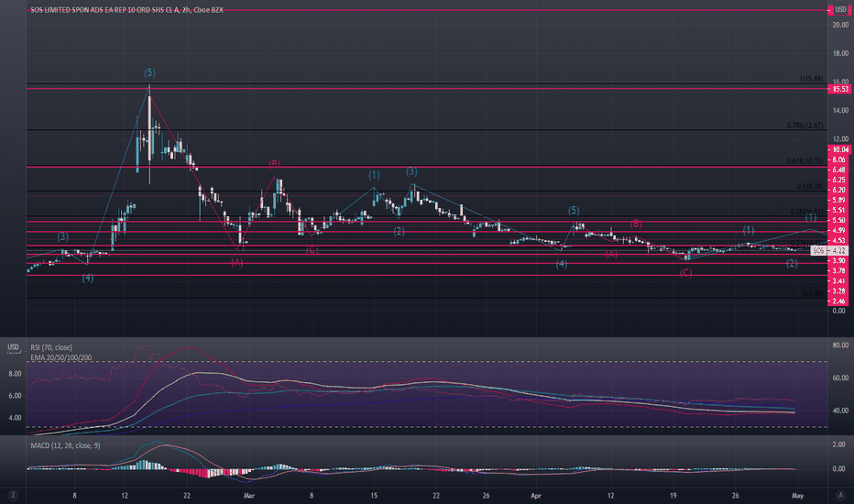
Task: Click the 6.25 price level label
Action: pyautogui.click(x=838, y=180)
